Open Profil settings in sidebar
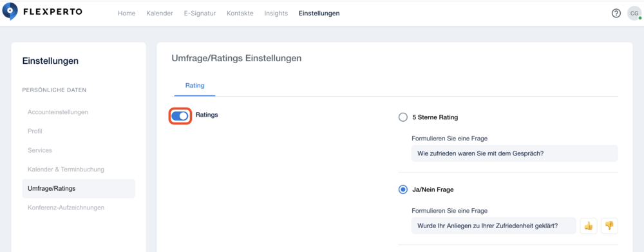 tap(35, 131)
